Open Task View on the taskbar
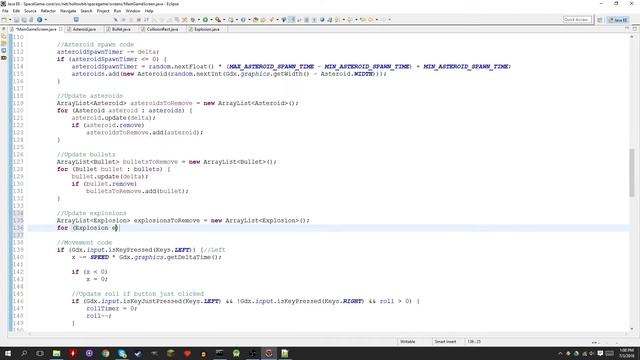 click(x=40, y=353)
